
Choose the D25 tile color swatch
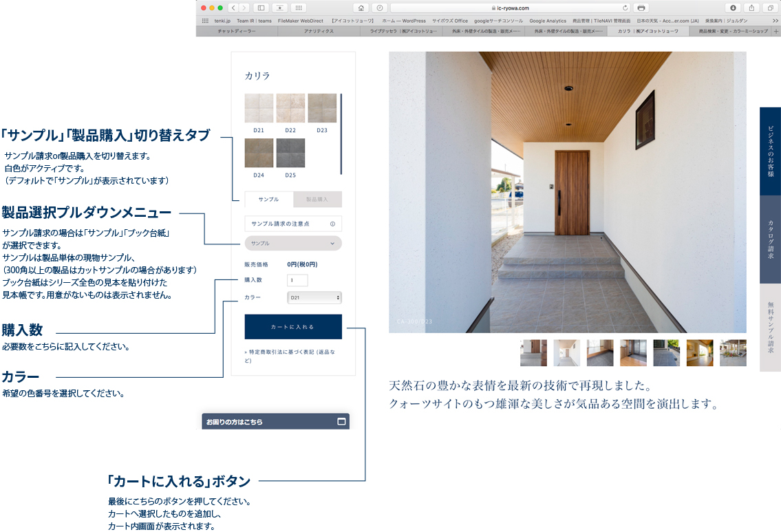pos(290,153)
